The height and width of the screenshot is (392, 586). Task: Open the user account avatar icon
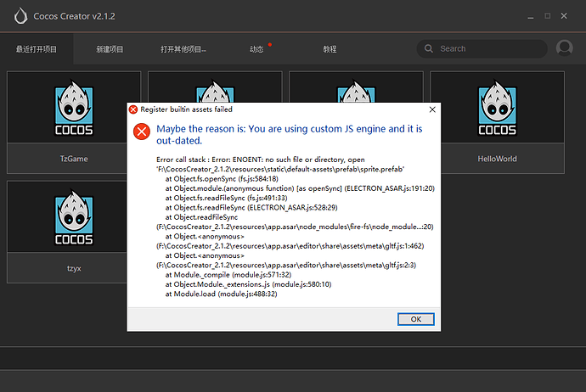coord(564,48)
